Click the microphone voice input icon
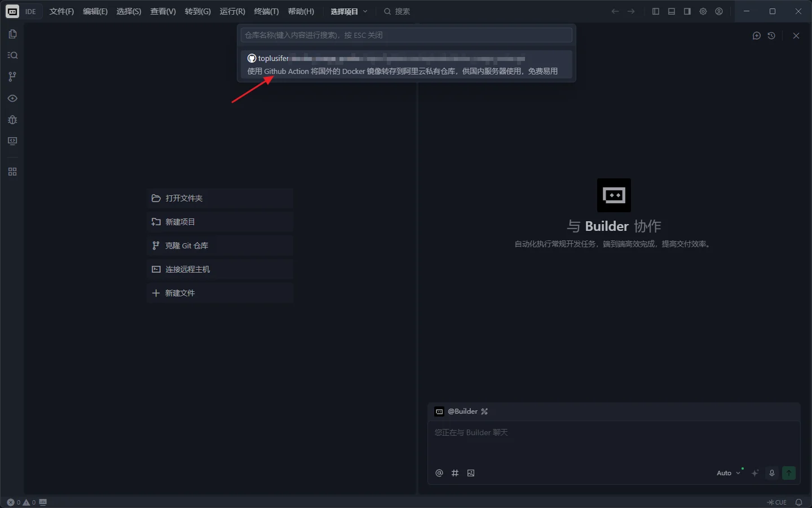Image resolution: width=812 pixels, height=508 pixels. point(772,473)
